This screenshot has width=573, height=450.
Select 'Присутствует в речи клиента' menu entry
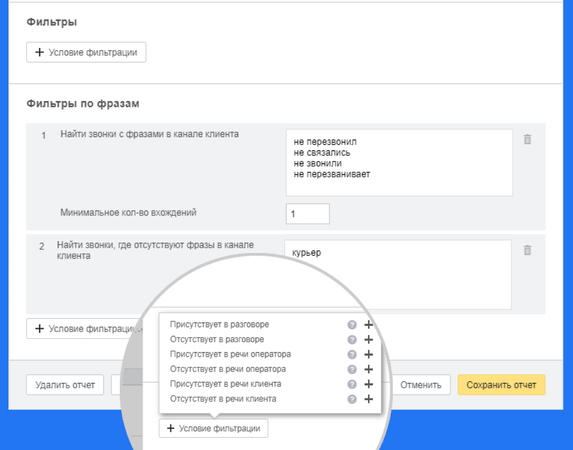225,384
